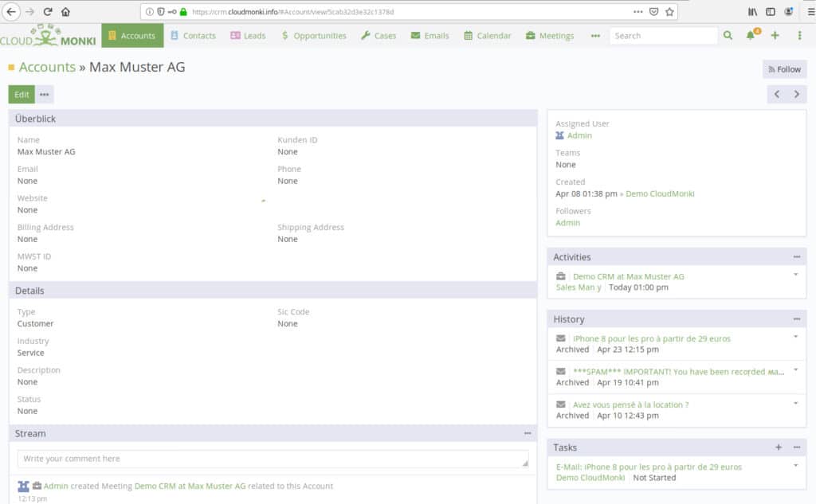
Task: Expand Activities panel options menu
Action: (x=796, y=257)
